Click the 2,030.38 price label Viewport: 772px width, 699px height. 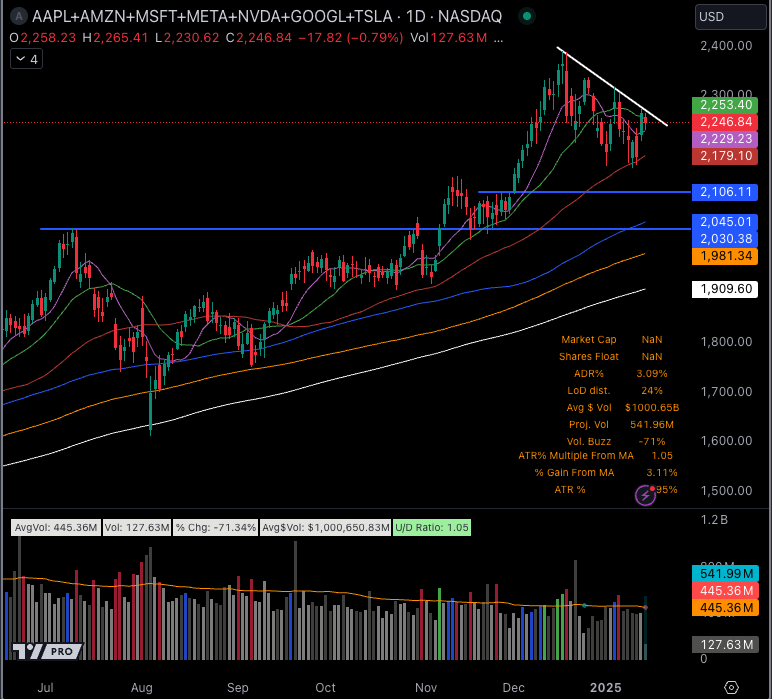coord(725,239)
